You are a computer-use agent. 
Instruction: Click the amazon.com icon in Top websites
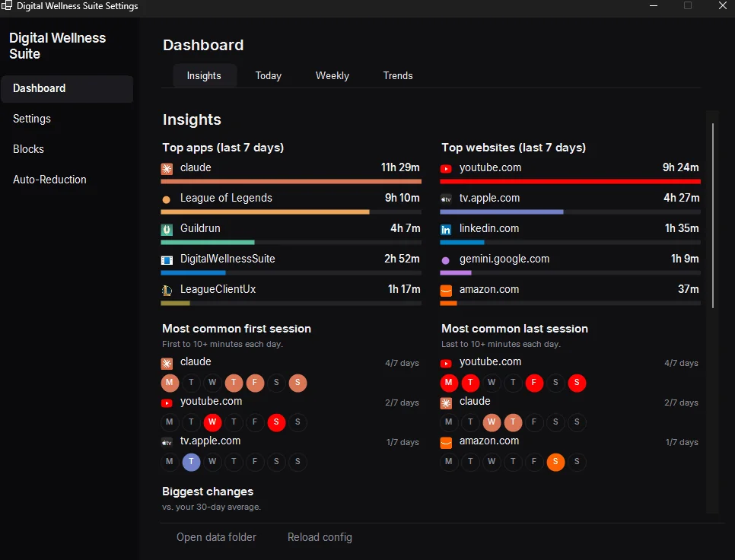pyautogui.click(x=446, y=291)
